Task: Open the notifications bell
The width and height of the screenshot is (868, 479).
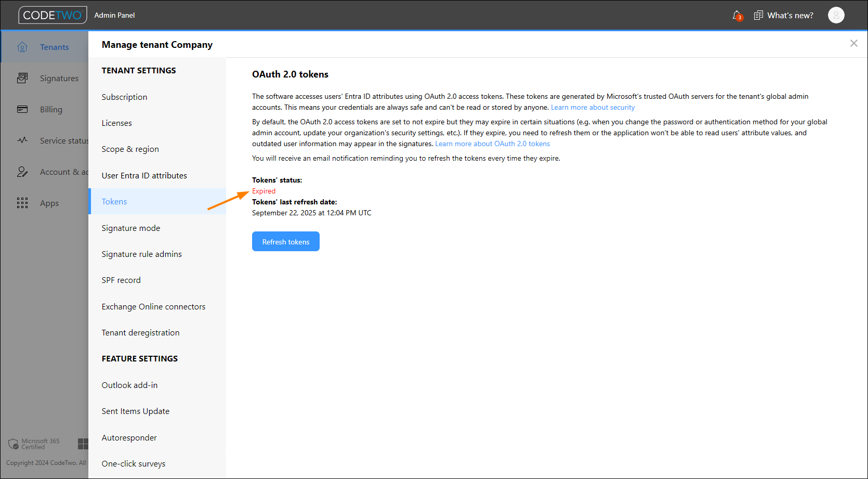Action: (737, 16)
